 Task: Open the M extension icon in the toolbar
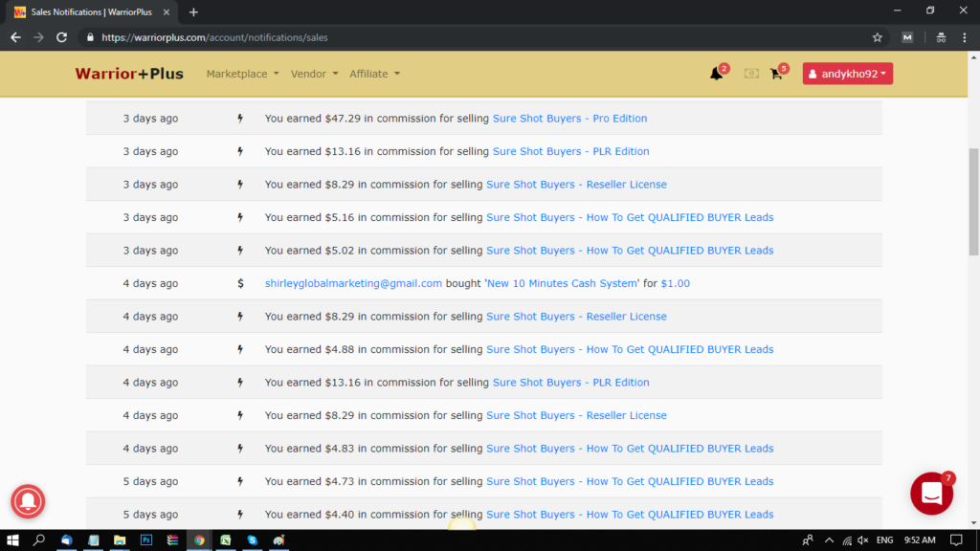pos(907,37)
